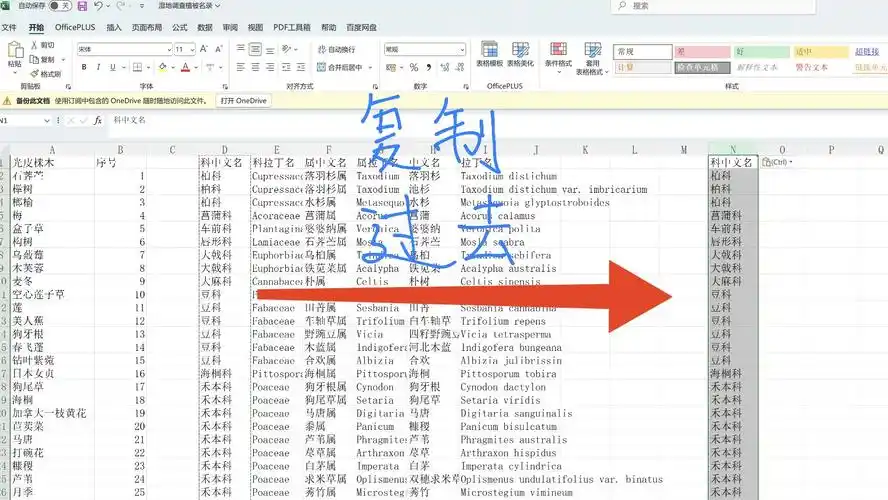Expand the 合并后居中 merge dropdown arrow
This screenshot has height=500, width=888.
click(370, 67)
